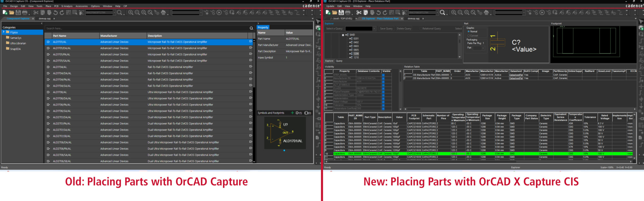644x201 pixels.
Task: Open the SI Analysis menu
Action: (x=67, y=6)
